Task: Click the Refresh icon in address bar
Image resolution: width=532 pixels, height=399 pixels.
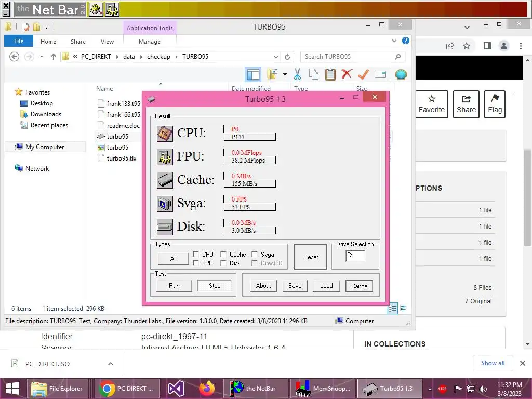Action: [x=287, y=57]
